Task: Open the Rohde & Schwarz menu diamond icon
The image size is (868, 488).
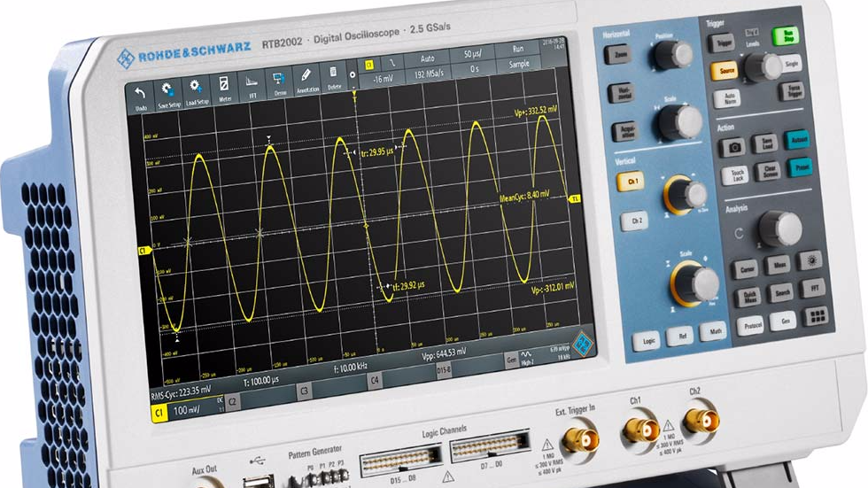Action: [x=581, y=340]
